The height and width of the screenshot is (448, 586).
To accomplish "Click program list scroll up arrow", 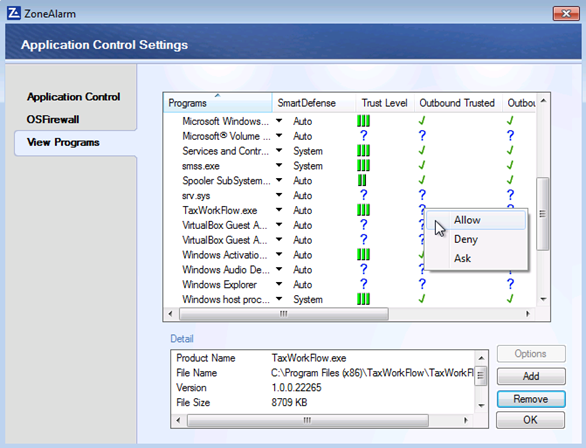I will tap(543, 101).
